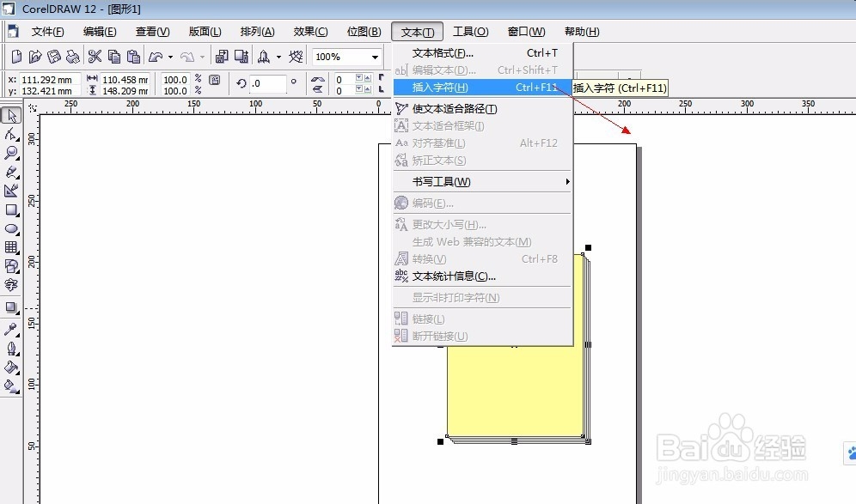Click the mirror horizontally button
The height and width of the screenshot is (504, 856).
(x=317, y=79)
